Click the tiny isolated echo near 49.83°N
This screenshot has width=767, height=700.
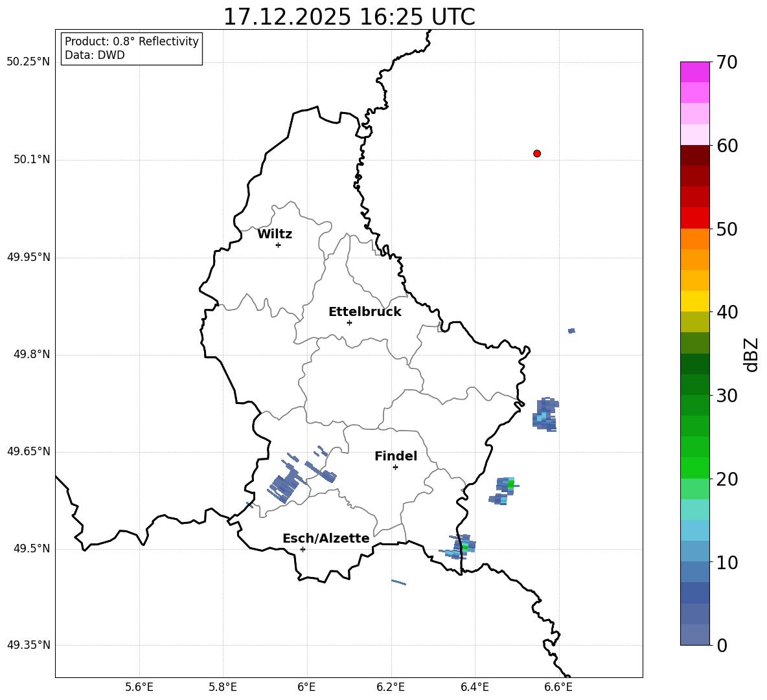(x=571, y=331)
